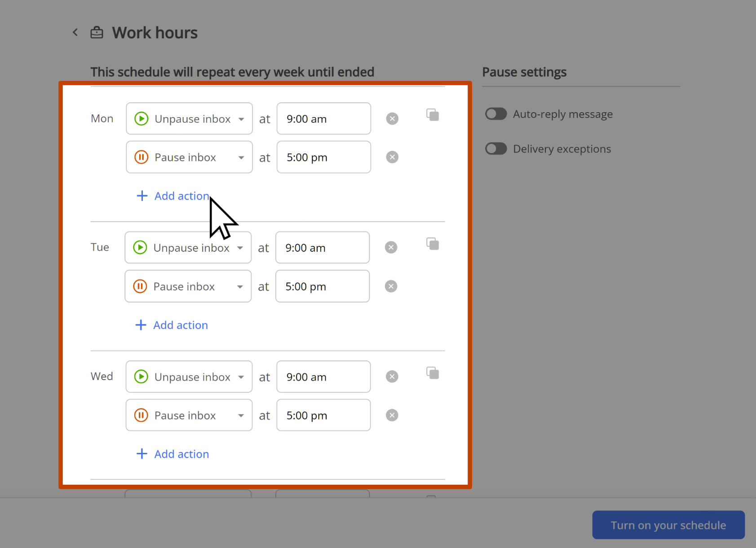Remove Wednesday's 5:00 pm Pause inbox action
Image resolution: width=756 pixels, height=548 pixels.
(x=392, y=415)
